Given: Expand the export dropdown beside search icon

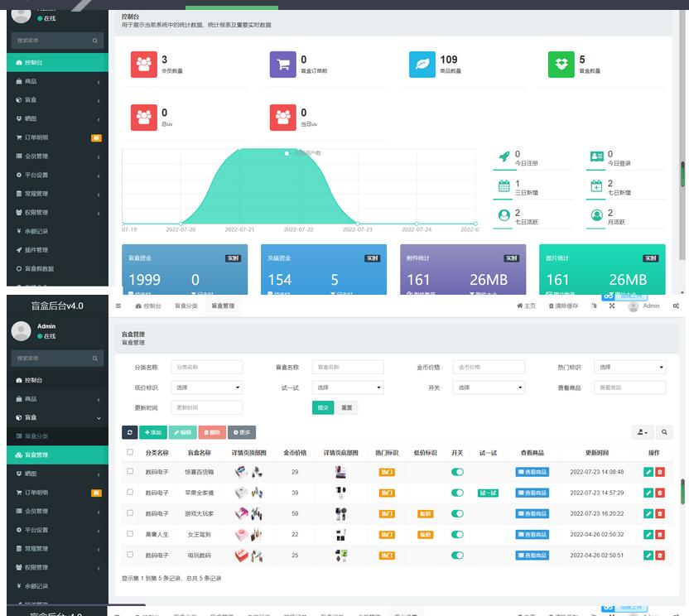Looking at the screenshot, I should (x=642, y=432).
